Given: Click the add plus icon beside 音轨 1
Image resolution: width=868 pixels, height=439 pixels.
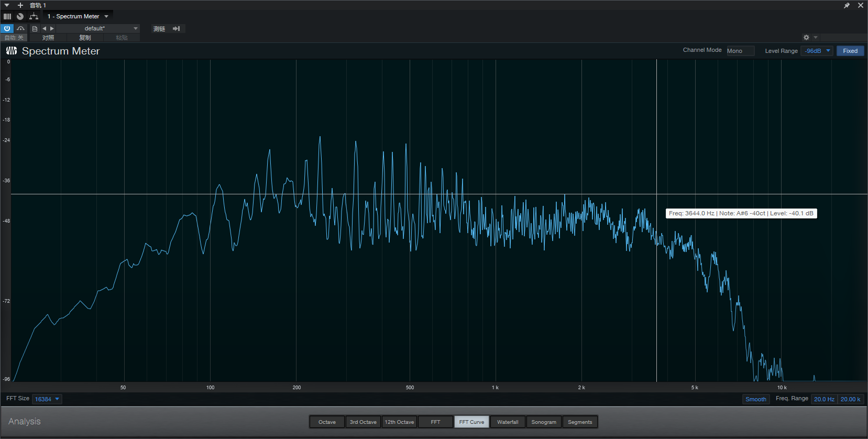Looking at the screenshot, I should pos(20,5).
